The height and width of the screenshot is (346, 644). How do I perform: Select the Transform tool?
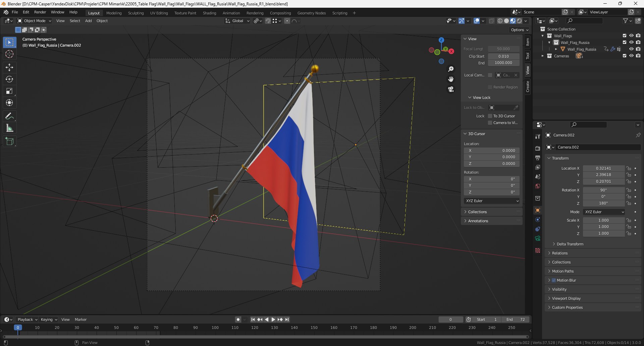pyautogui.click(x=9, y=103)
